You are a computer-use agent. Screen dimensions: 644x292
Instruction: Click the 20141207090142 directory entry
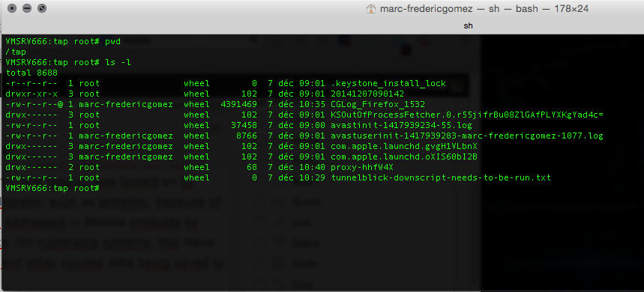click(367, 94)
